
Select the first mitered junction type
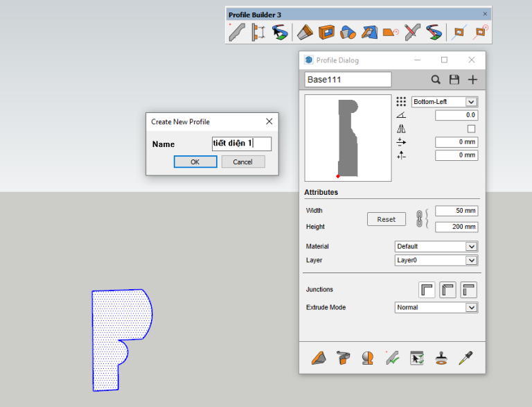[x=427, y=290]
